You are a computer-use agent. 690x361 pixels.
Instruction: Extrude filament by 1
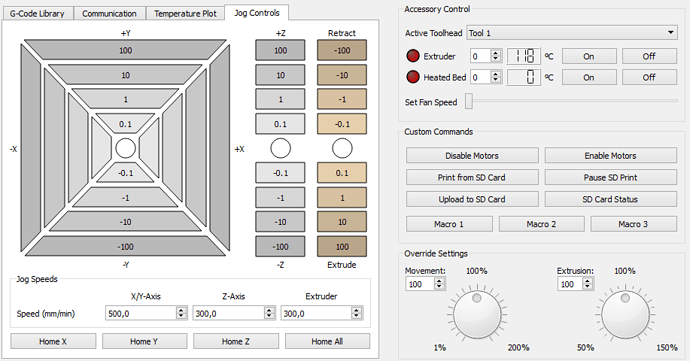[342, 198]
